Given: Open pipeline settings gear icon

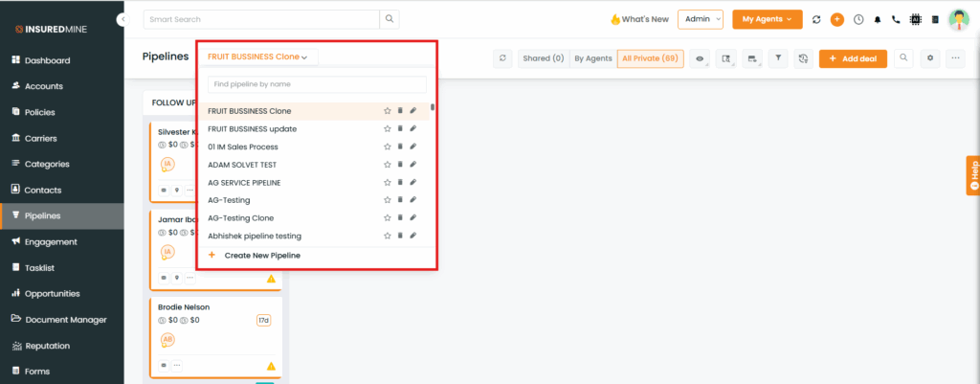Looking at the screenshot, I should coord(930,58).
